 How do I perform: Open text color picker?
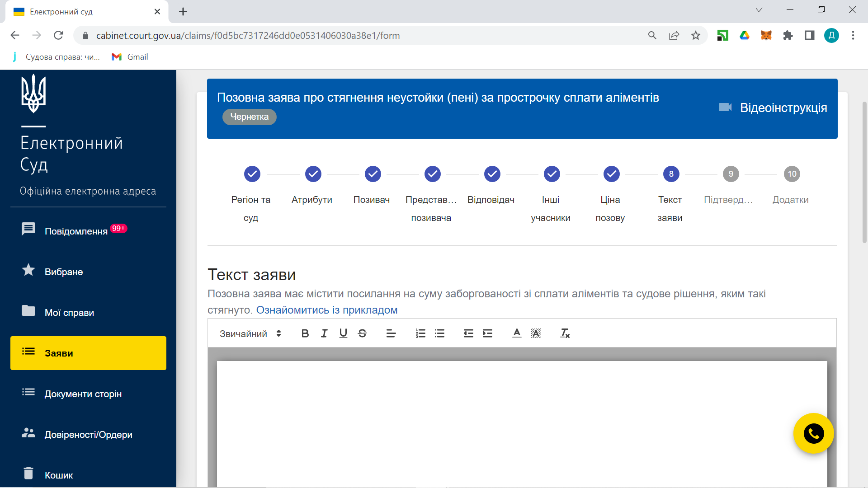click(x=517, y=333)
